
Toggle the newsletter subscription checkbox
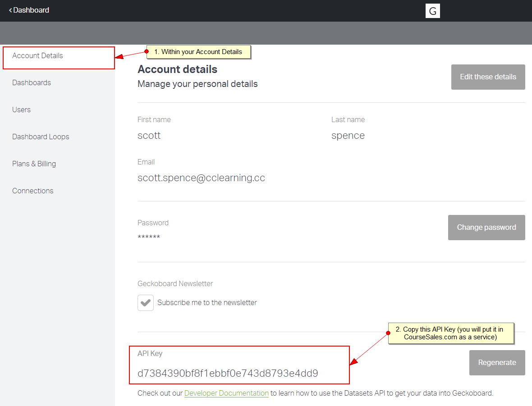tap(146, 303)
